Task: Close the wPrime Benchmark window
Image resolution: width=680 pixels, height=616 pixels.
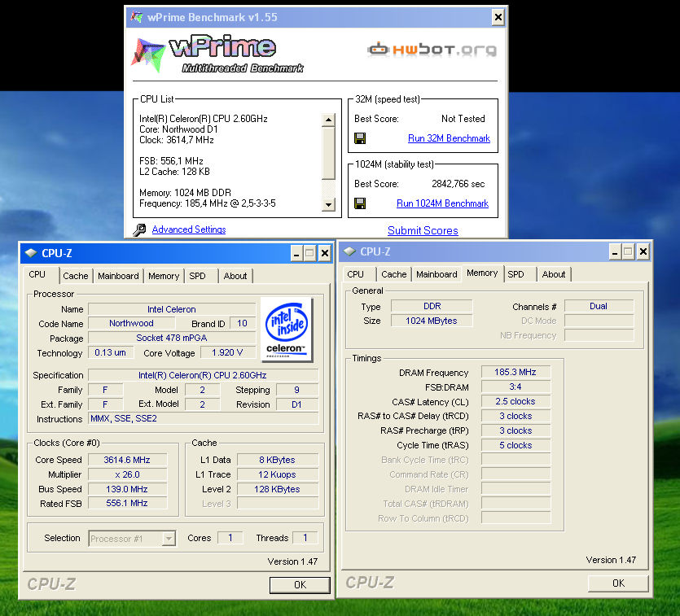Action: point(498,17)
